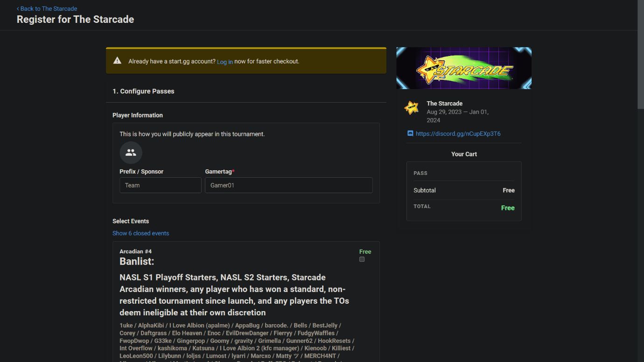The image size is (644, 362).
Task: Show 6 closed events
Action: coord(140,233)
